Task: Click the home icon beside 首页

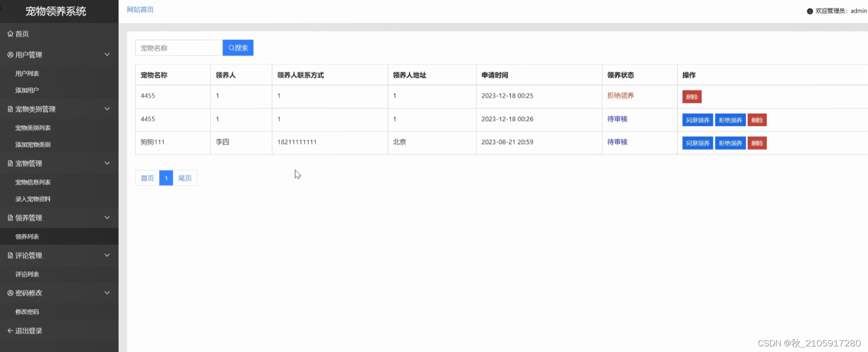Action: [x=10, y=33]
